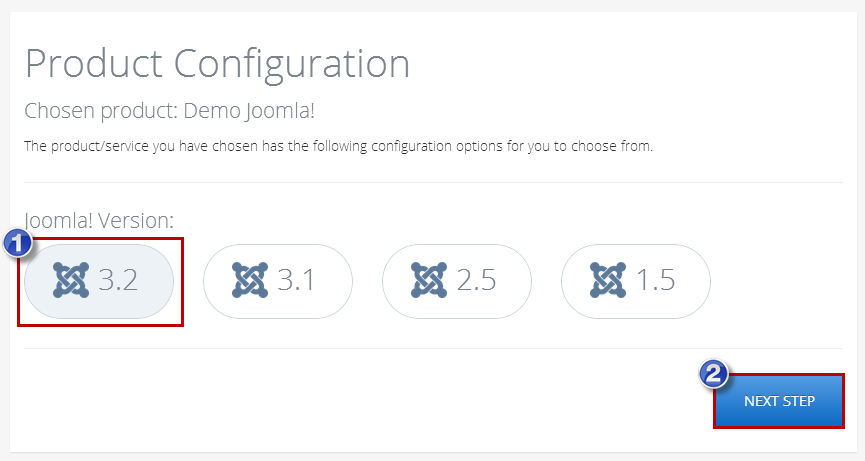Click the "Joomla! Version:" field label
This screenshot has width=865, height=461.
click(99, 221)
